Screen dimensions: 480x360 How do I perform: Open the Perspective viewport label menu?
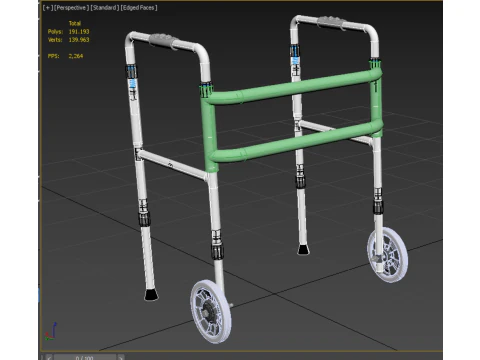(72, 8)
